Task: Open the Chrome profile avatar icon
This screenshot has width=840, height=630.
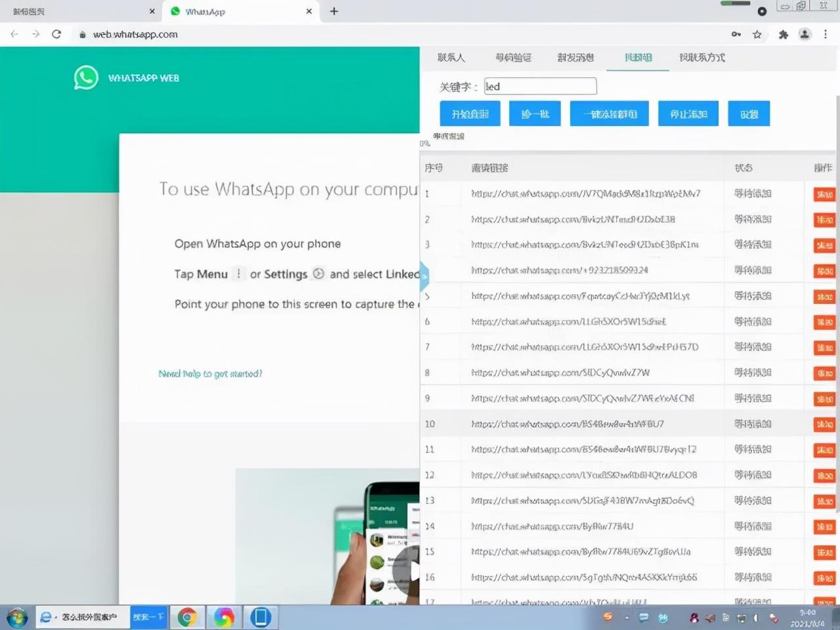Action: 805,34
